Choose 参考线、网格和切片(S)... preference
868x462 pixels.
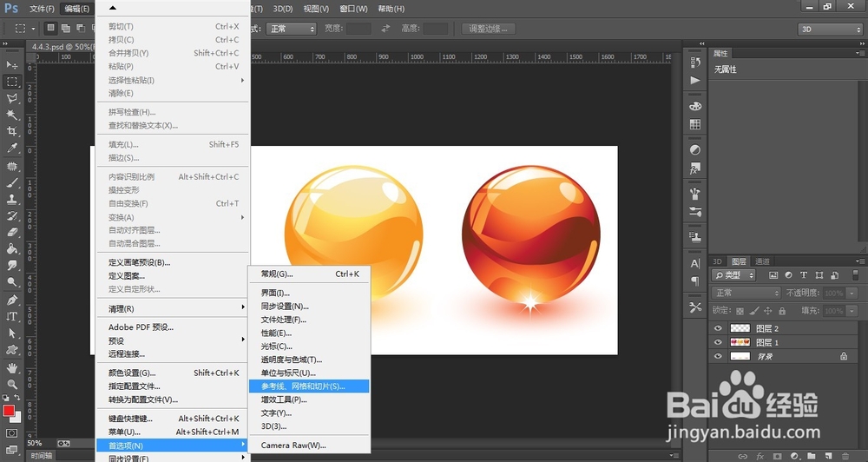pyautogui.click(x=309, y=386)
